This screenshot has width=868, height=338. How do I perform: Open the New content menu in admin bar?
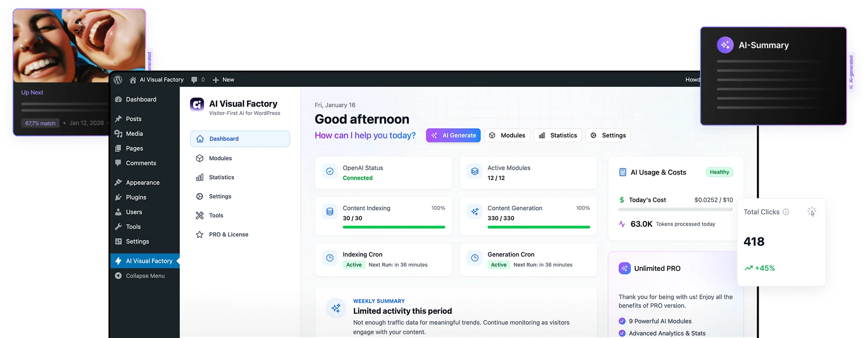(223, 79)
